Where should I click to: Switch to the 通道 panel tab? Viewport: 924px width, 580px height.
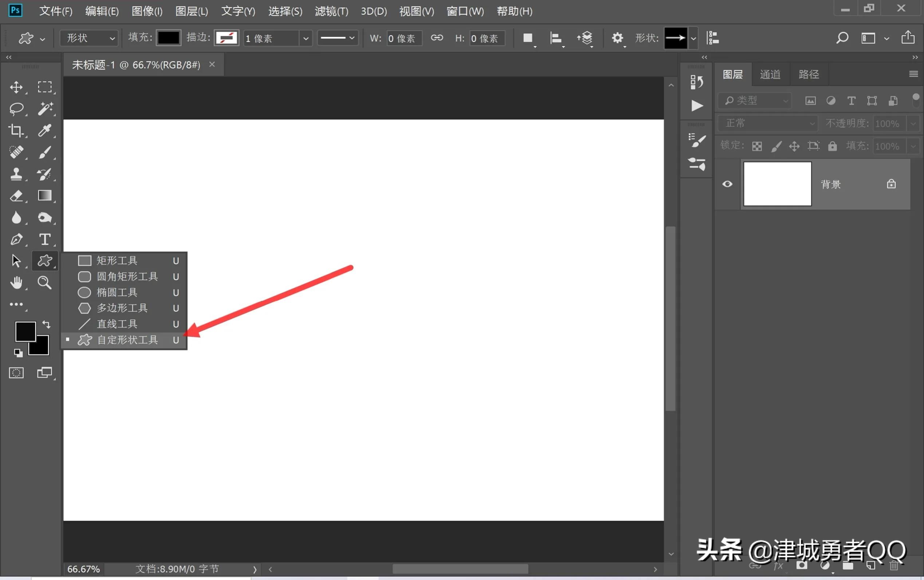pos(770,74)
